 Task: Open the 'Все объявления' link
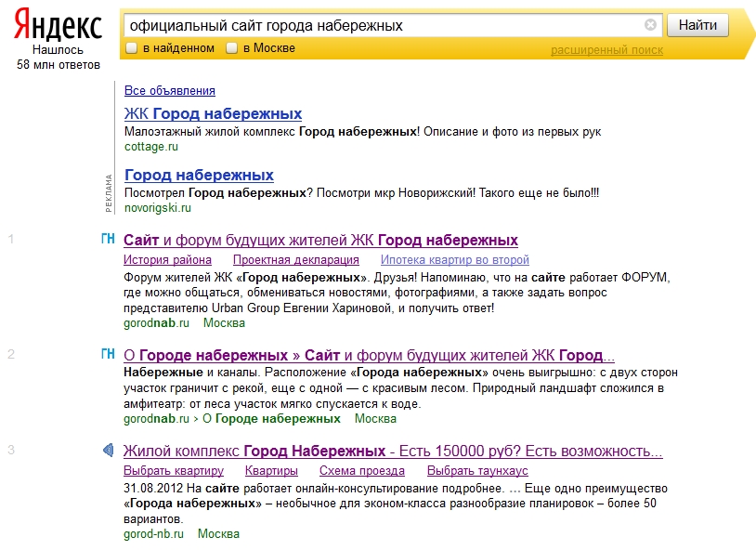click(170, 91)
